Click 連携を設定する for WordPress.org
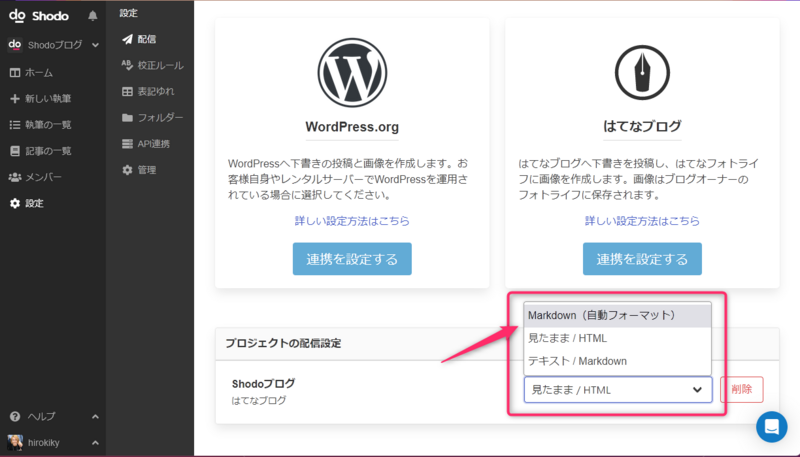The image size is (800, 457). [352, 259]
